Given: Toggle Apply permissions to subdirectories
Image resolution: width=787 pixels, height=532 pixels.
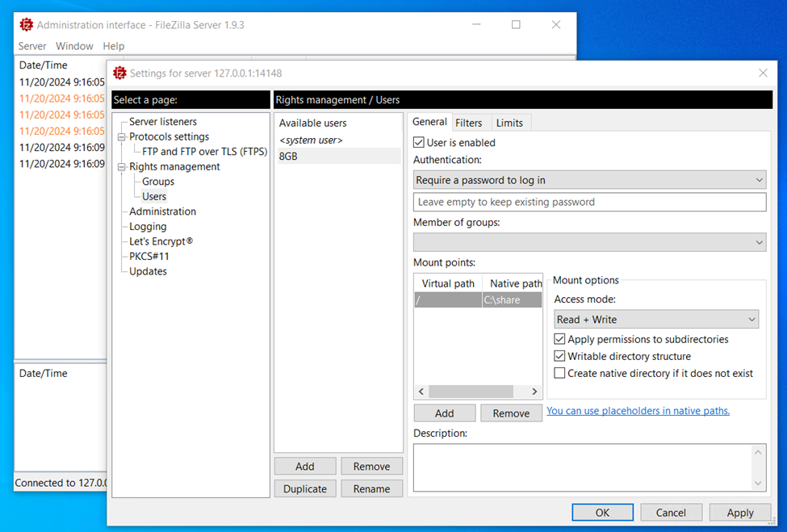Looking at the screenshot, I should 559,339.
